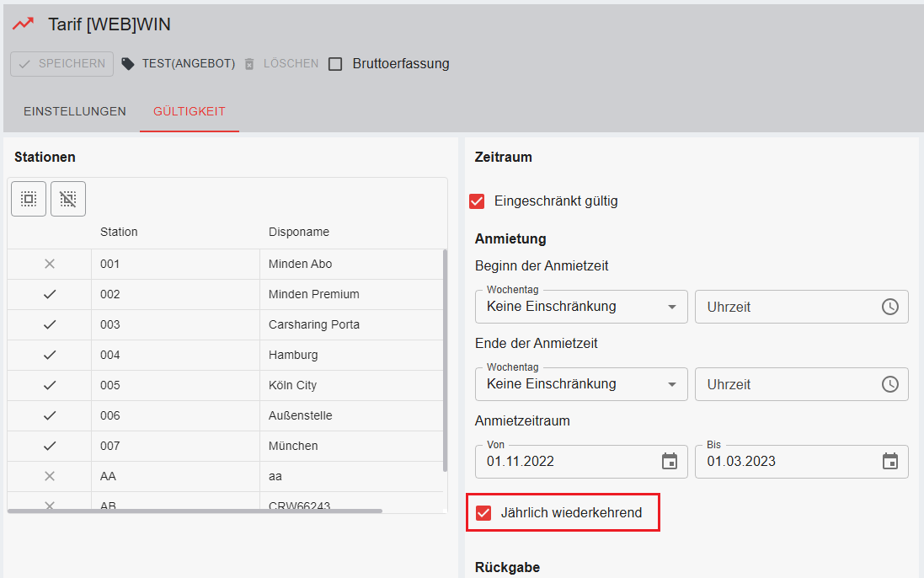The height and width of the screenshot is (578, 924).
Task: Click the TEST(ANGEBOT) tag icon
Action: pos(128,64)
